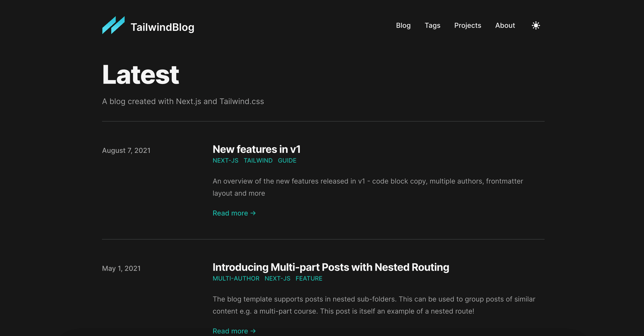Click the Latest page heading area
The width and height of the screenshot is (644, 336).
[x=140, y=74]
